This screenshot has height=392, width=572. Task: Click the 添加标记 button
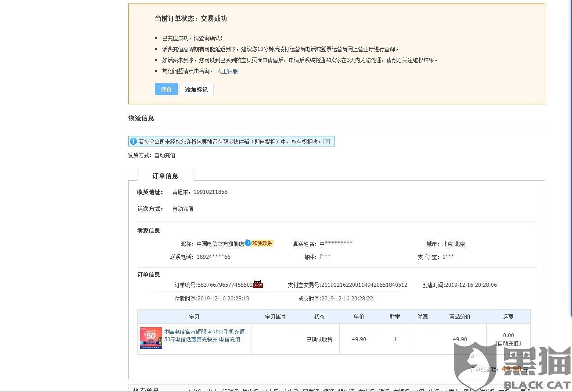pos(196,89)
